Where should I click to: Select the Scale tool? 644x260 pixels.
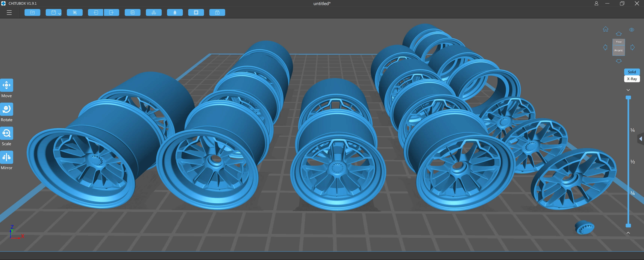[x=7, y=133]
